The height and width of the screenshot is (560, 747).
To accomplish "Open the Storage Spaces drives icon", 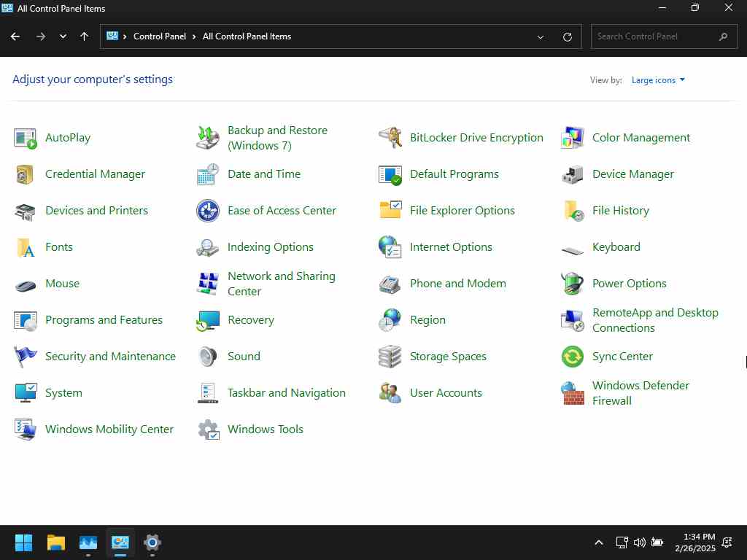I will [390, 357].
